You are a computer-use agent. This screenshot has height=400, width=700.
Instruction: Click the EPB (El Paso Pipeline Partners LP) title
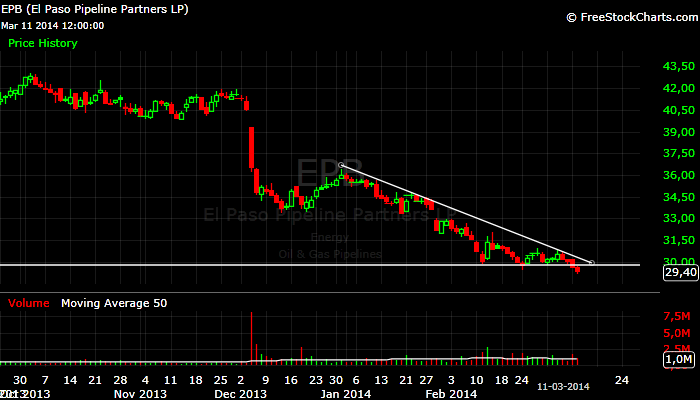(x=95, y=9)
